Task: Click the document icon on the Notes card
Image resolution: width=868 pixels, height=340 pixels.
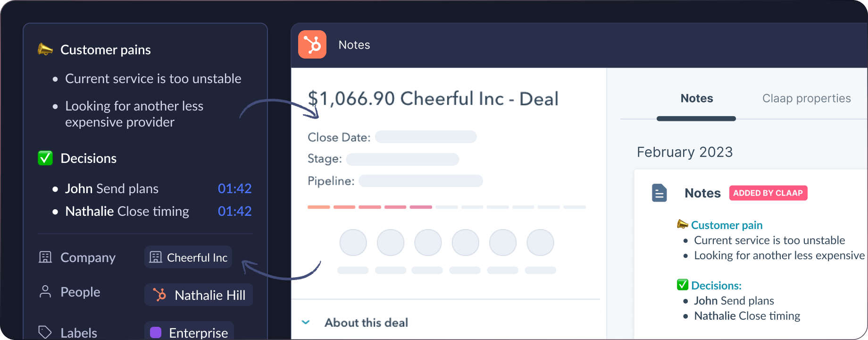Action: point(659,193)
